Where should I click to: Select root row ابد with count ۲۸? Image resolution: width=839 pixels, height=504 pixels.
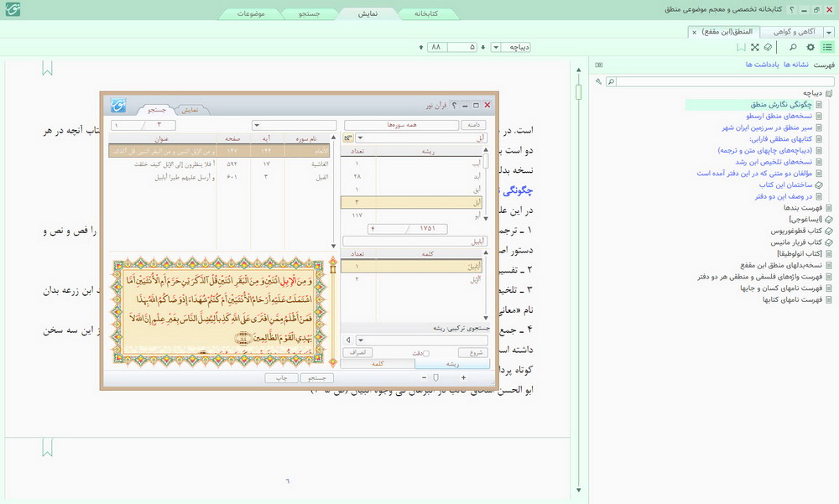point(411,177)
